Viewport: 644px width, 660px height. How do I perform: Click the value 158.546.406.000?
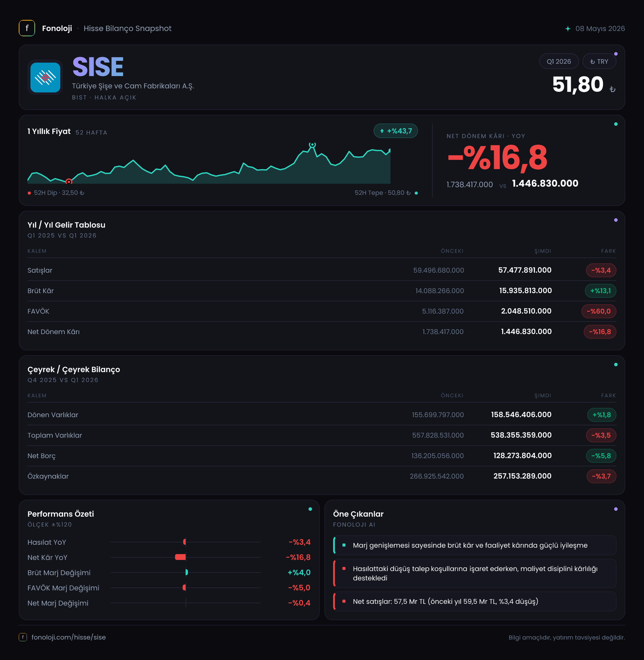click(x=521, y=415)
